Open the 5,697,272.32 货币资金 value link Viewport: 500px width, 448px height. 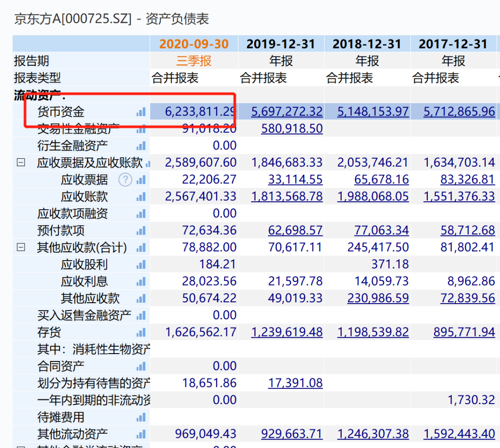tap(287, 112)
